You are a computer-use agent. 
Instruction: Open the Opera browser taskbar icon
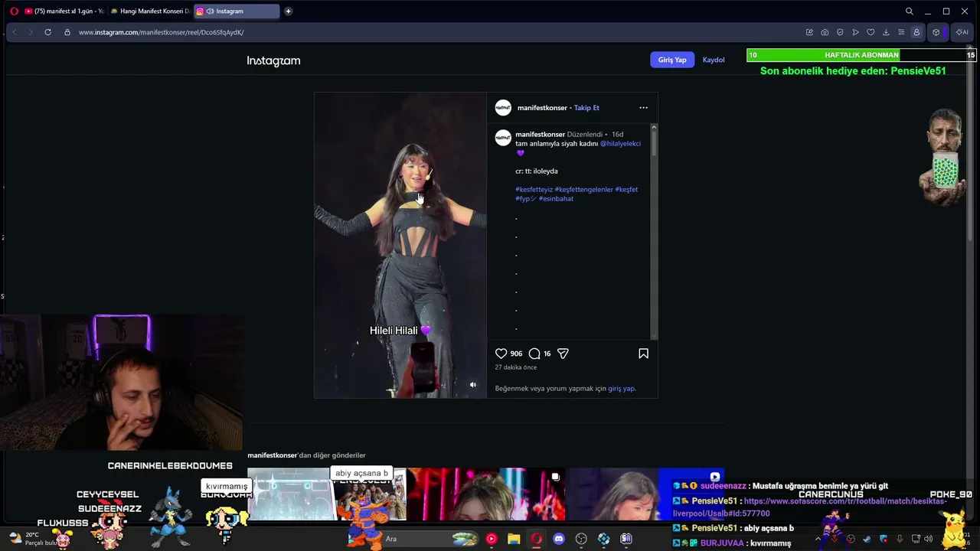537,539
